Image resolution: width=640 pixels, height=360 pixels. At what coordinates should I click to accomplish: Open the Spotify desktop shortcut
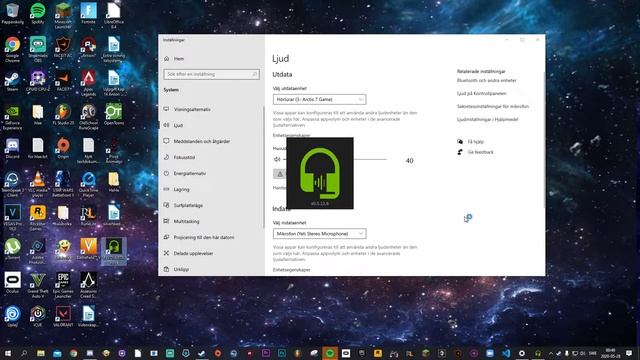coord(38,13)
